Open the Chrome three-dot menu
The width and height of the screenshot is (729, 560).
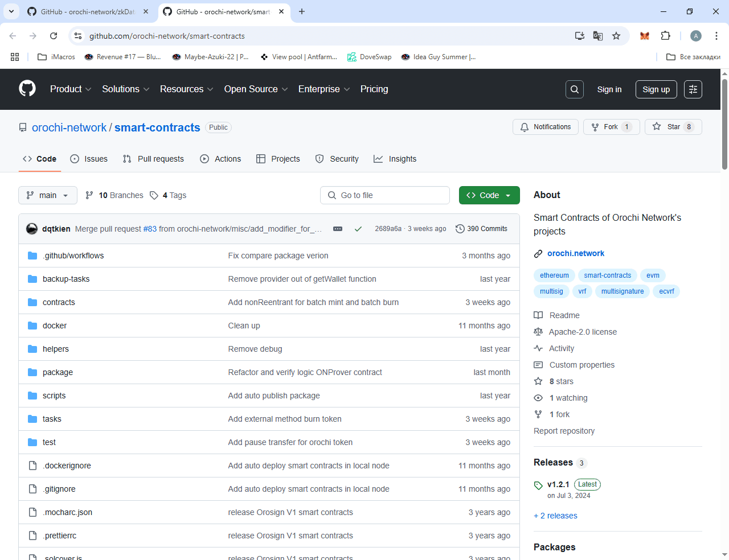[x=716, y=36]
